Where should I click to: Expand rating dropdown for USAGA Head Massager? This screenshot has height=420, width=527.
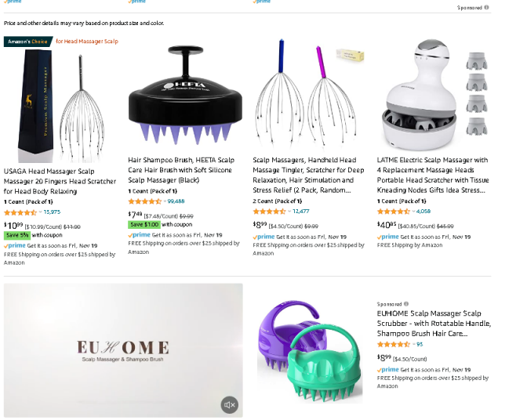40,212
